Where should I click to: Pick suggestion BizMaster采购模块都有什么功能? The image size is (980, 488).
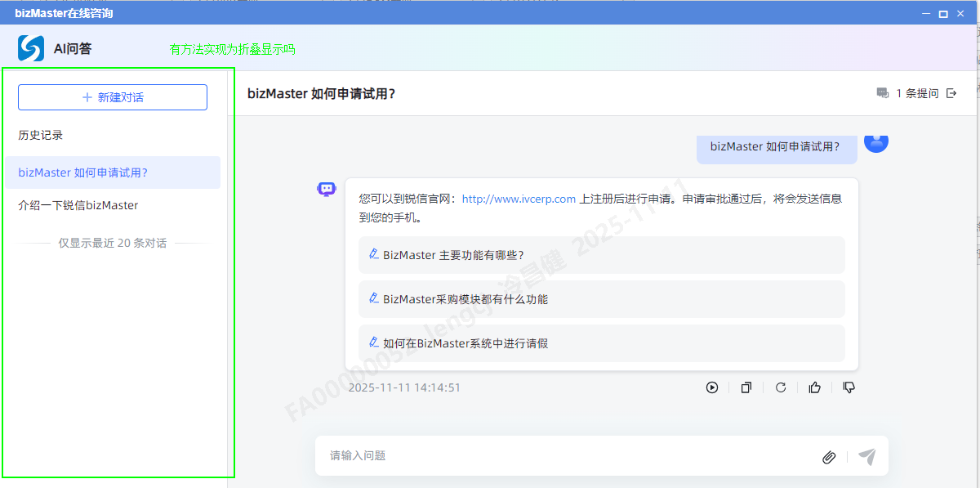[x=601, y=299]
